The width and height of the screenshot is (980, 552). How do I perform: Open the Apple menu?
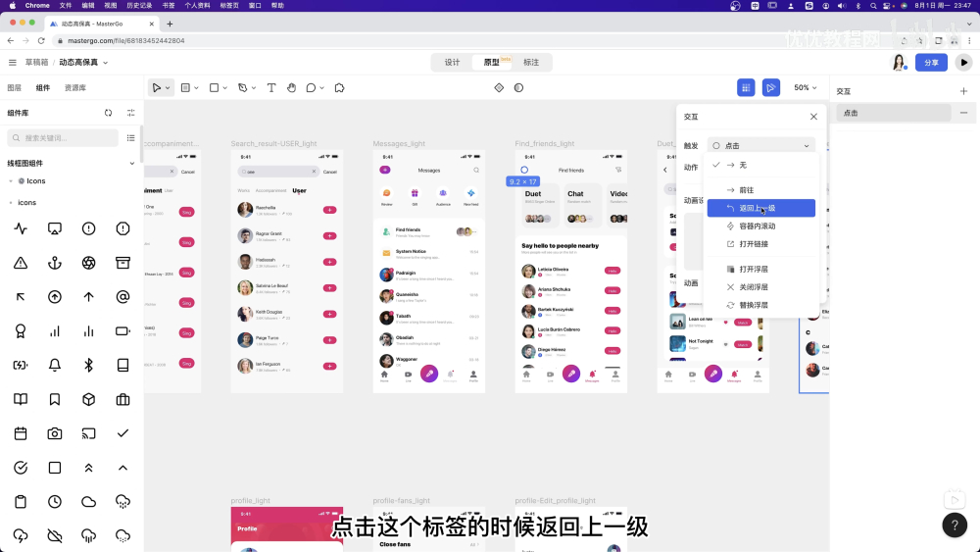pos(12,6)
